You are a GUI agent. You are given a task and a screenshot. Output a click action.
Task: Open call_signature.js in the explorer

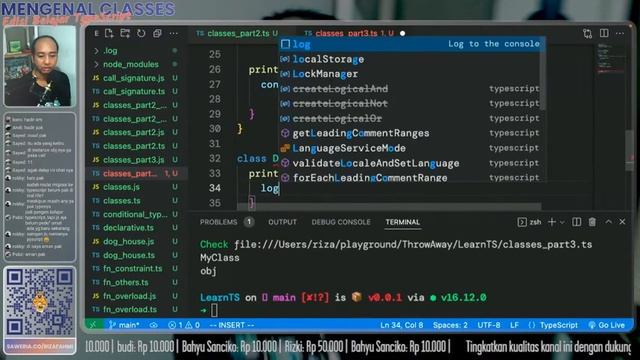coord(135,78)
